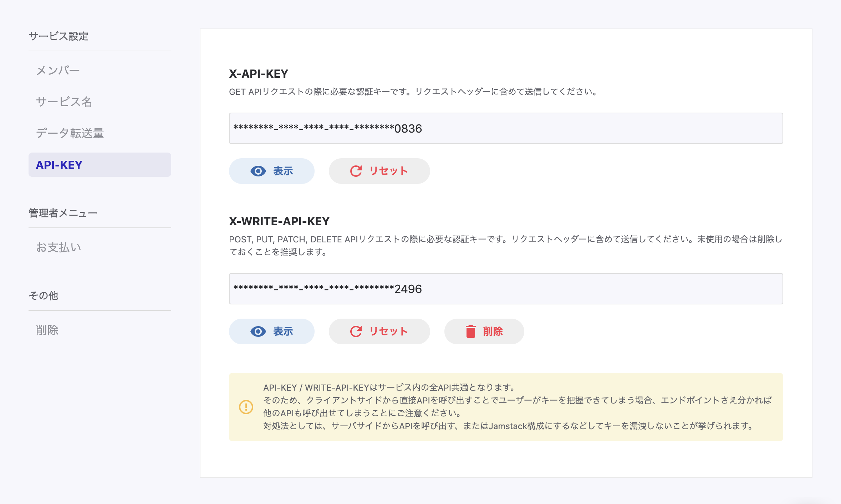Screen dimensions: 841x504
Task: Click reset arrow icon for X-WRITE-API-KEY
Action: coord(356,331)
